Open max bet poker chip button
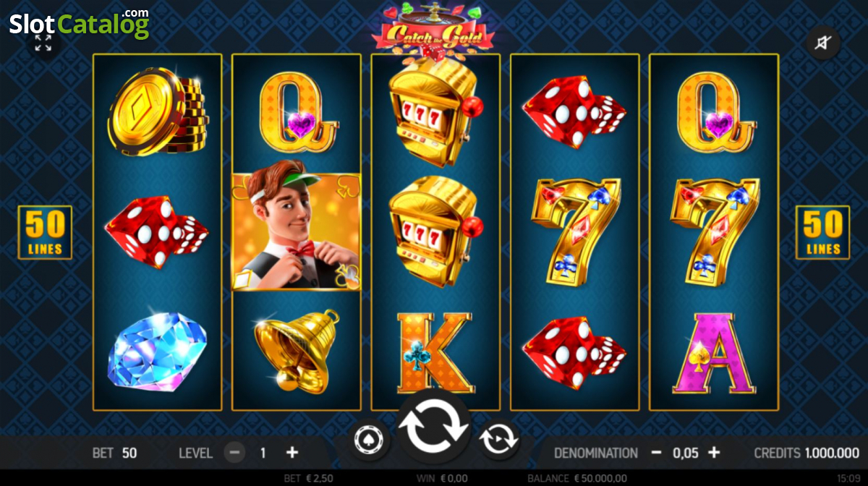The height and width of the screenshot is (486, 868). 369,439
